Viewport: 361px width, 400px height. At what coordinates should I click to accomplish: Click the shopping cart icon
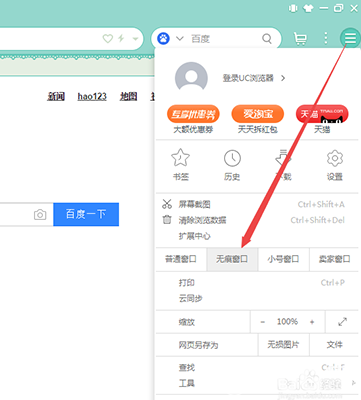[300, 39]
